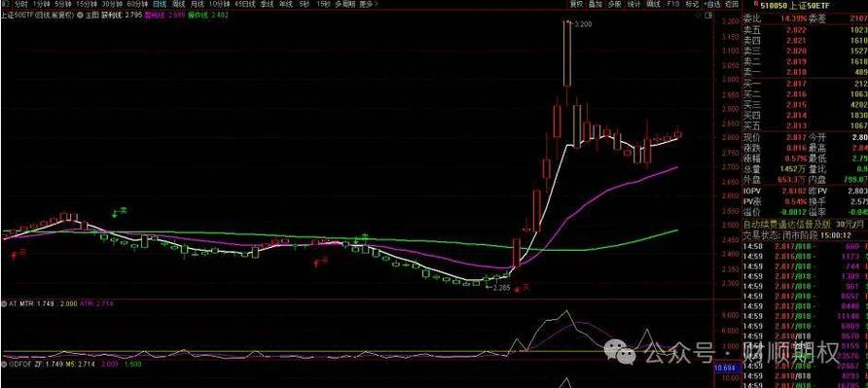Select the 30分钟 period tab
This screenshot has width=868, height=388.
[x=112, y=4]
